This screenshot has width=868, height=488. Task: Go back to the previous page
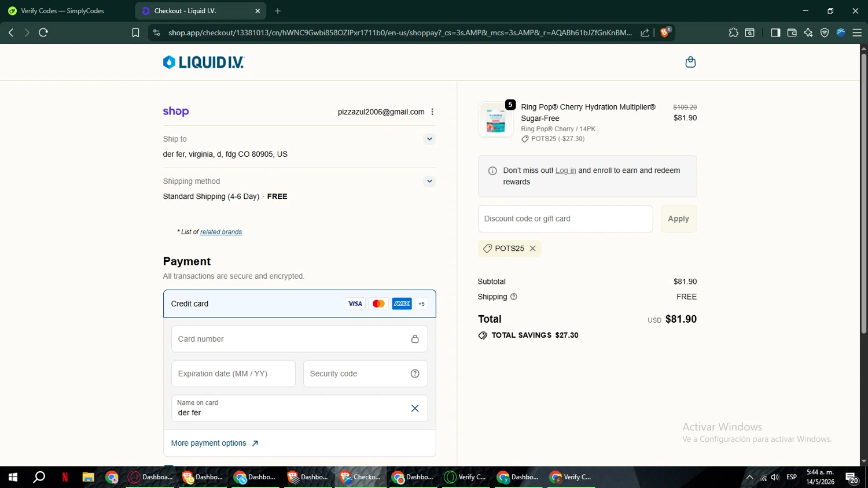tap(11, 32)
